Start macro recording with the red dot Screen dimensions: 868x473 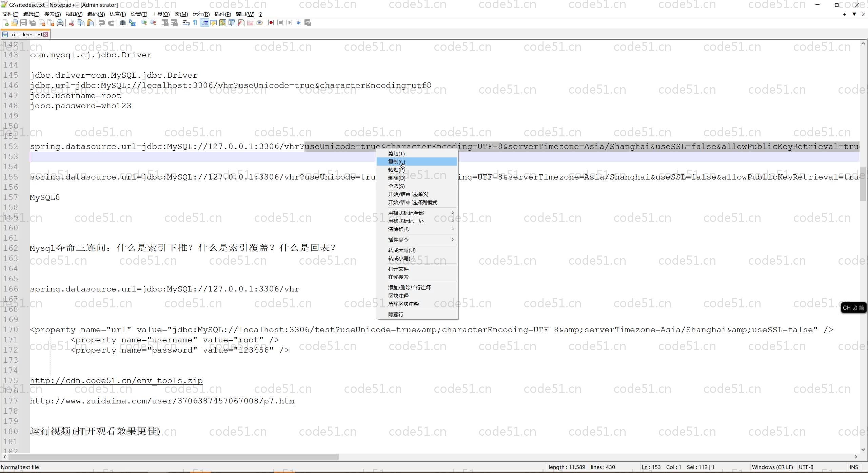click(271, 23)
